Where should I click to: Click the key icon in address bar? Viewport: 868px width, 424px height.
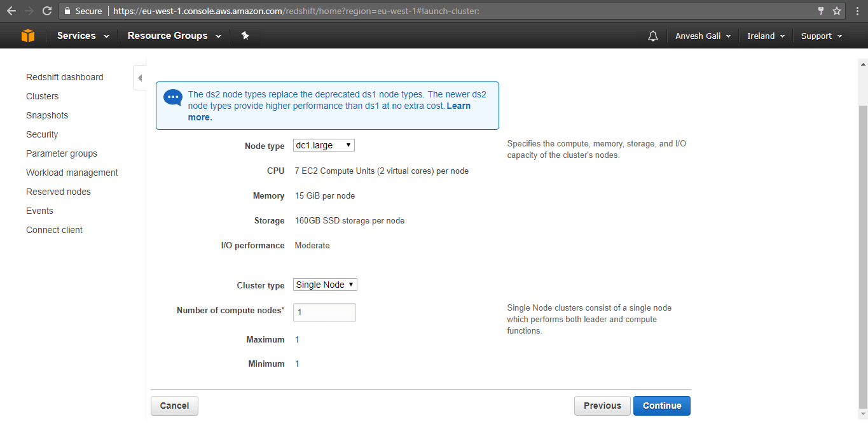point(821,11)
